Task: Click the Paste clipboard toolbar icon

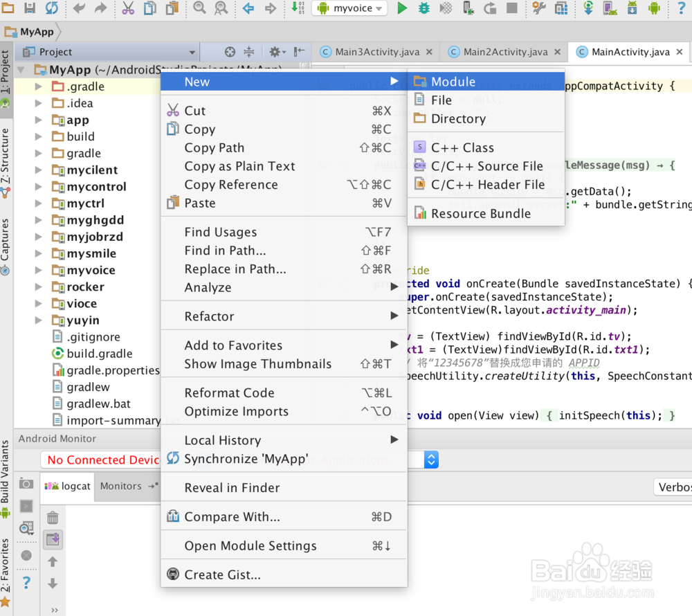Action: [x=172, y=8]
